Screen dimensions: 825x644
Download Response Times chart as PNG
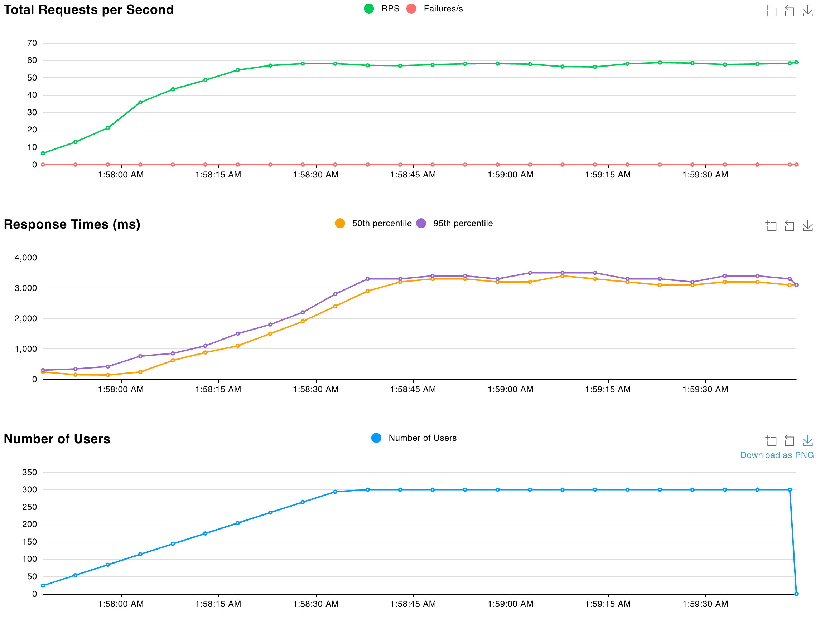(807, 226)
